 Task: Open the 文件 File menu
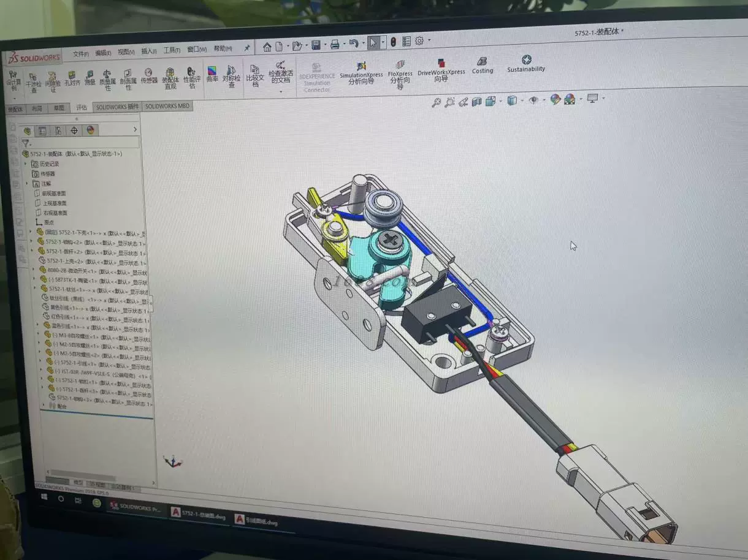(80, 54)
